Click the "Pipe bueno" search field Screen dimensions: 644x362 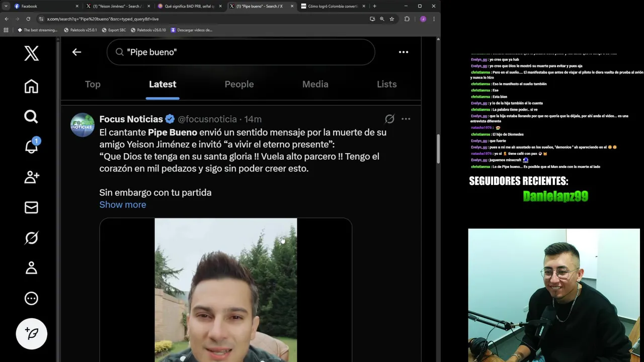coord(240,52)
